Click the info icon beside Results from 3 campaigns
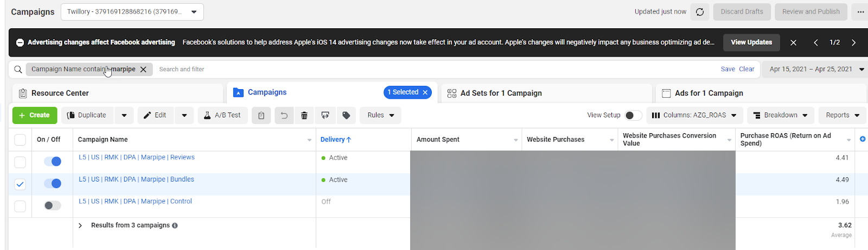868x250 pixels. (x=175, y=226)
